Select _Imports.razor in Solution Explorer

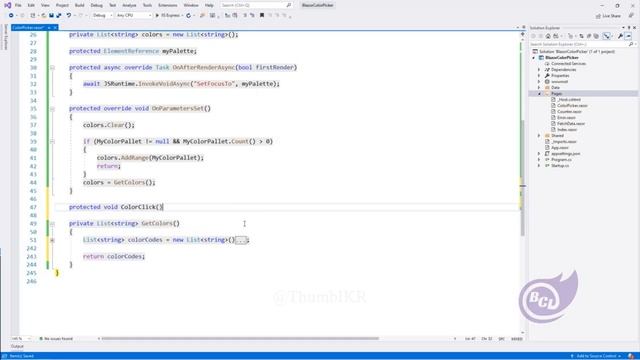coord(564,142)
